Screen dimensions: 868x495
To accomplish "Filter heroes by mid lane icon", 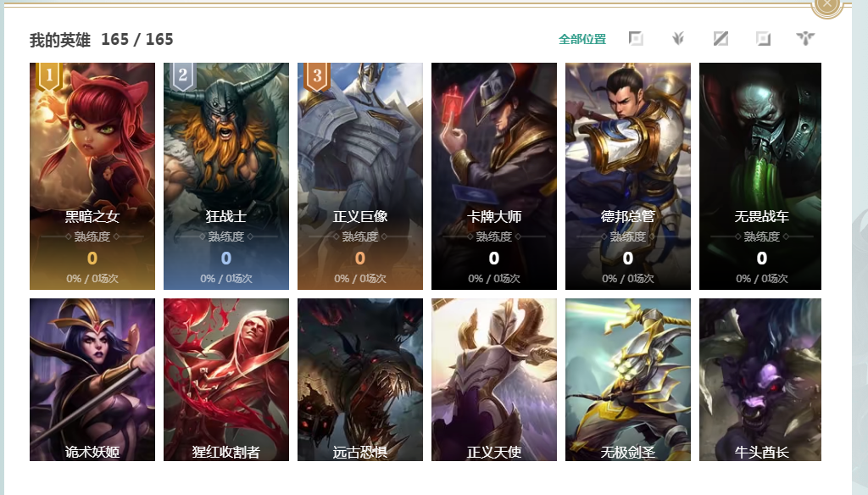I will coord(721,39).
